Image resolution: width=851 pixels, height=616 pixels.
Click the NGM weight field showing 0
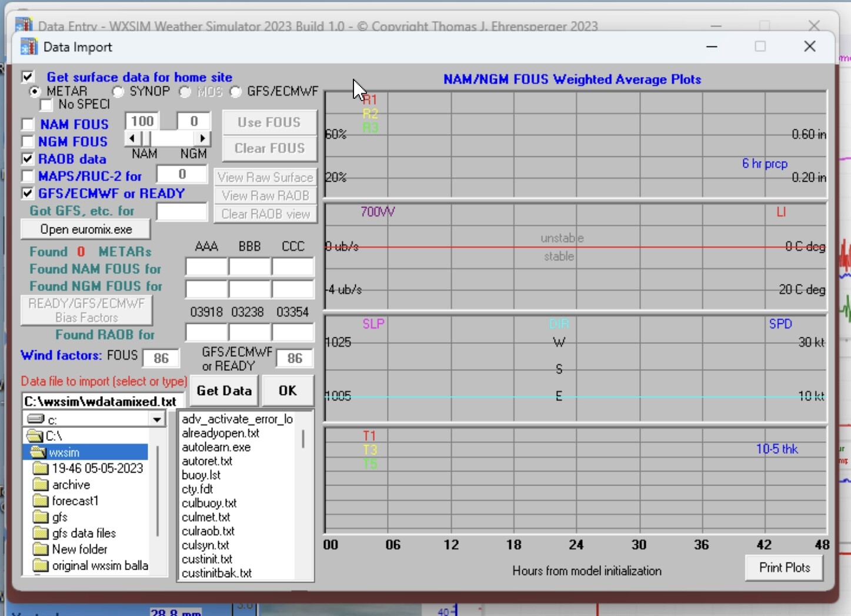193,122
